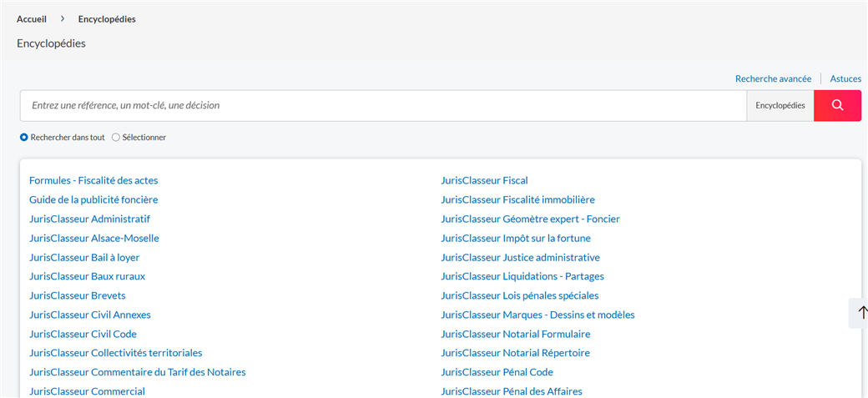
Task: Click into the reference keyword search field
Action: pos(383,106)
